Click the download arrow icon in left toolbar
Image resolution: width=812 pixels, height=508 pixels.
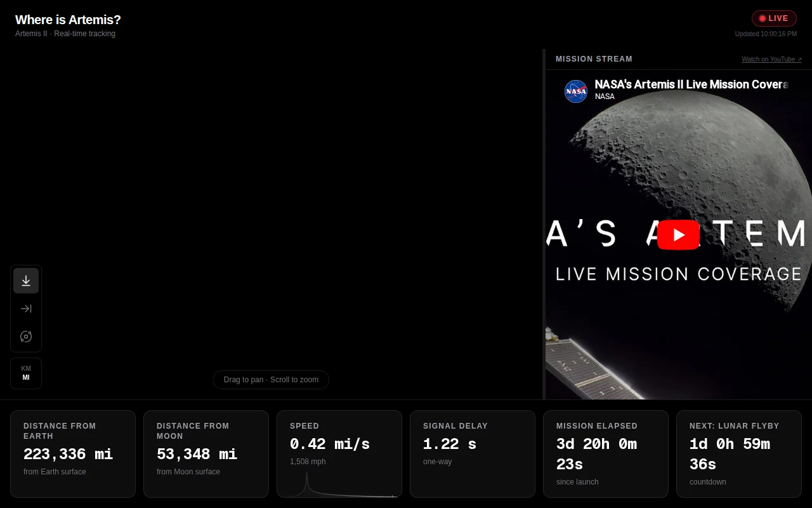[26, 281]
